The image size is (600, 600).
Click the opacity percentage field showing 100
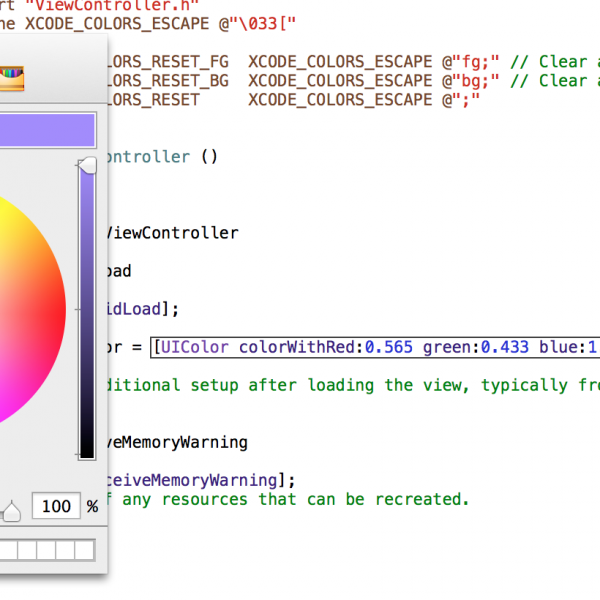56,506
